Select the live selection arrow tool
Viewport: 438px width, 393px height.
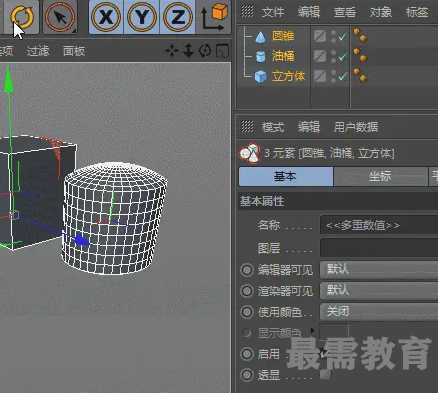pos(60,17)
